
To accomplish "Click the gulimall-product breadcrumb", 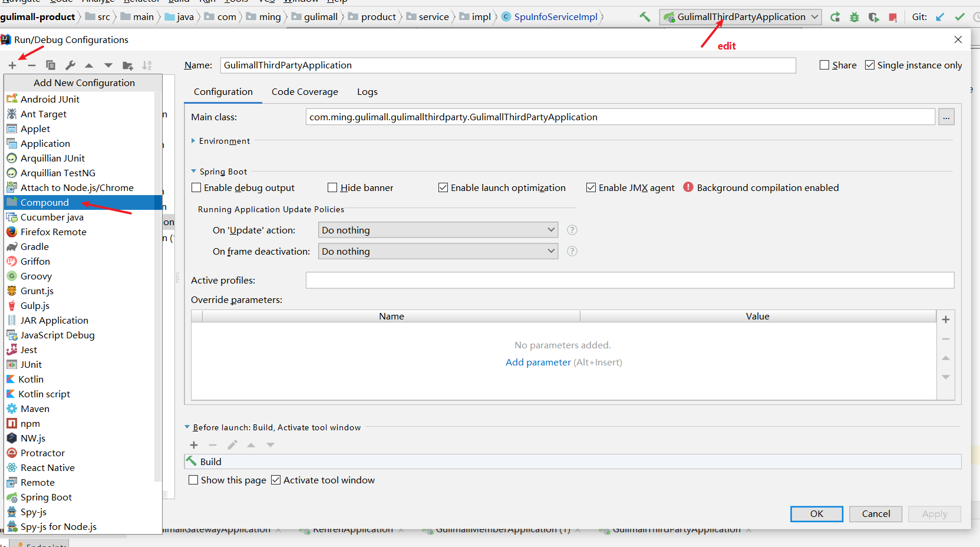I will [38, 17].
